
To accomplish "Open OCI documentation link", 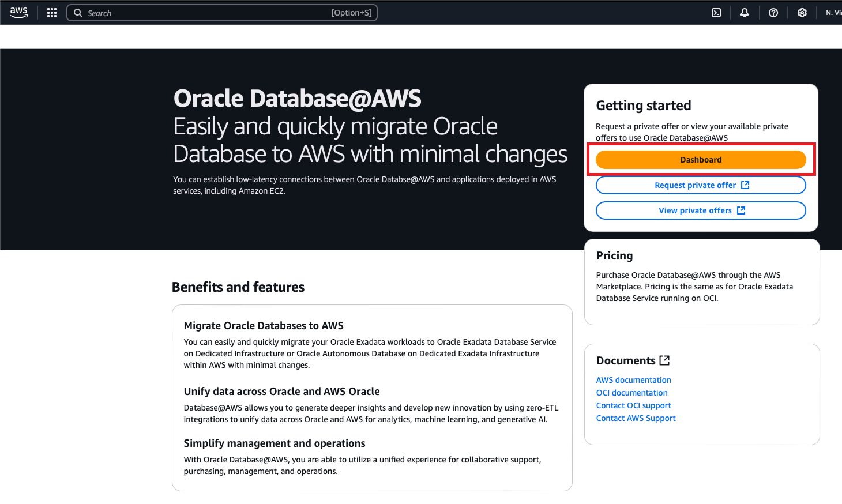I will click(631, 392).
